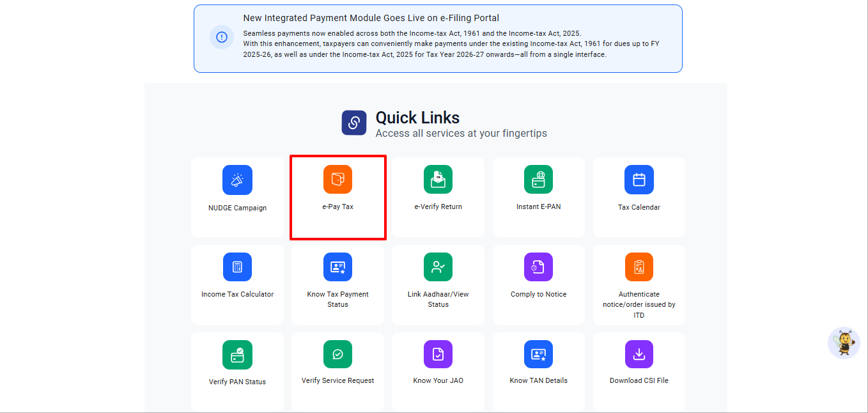
Task: Launch the Income Tax Calculator icon
Action: coord(237,267)
